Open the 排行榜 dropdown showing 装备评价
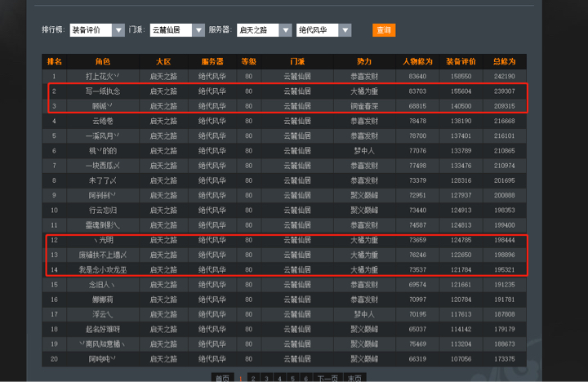 point(97,30)
